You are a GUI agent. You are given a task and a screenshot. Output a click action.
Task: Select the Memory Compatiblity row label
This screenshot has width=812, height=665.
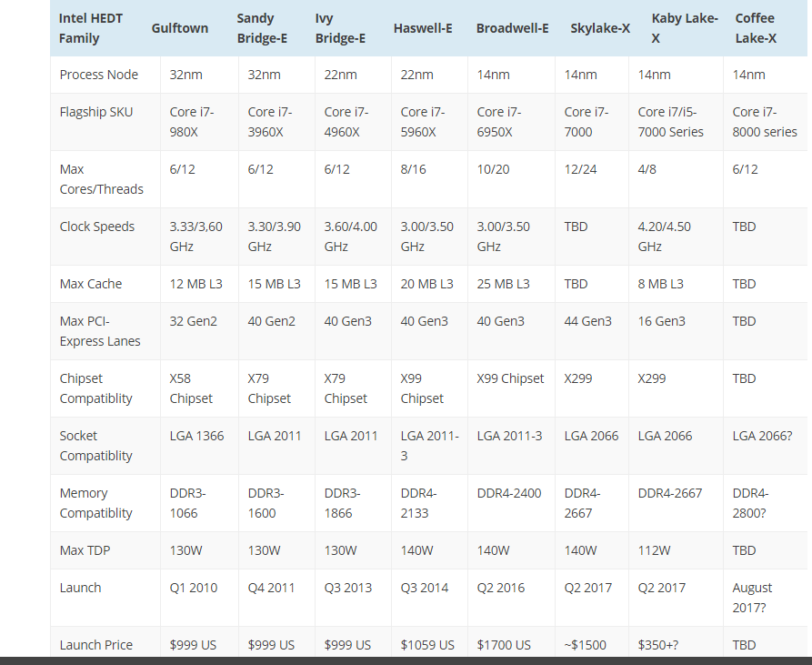(95, 503)
